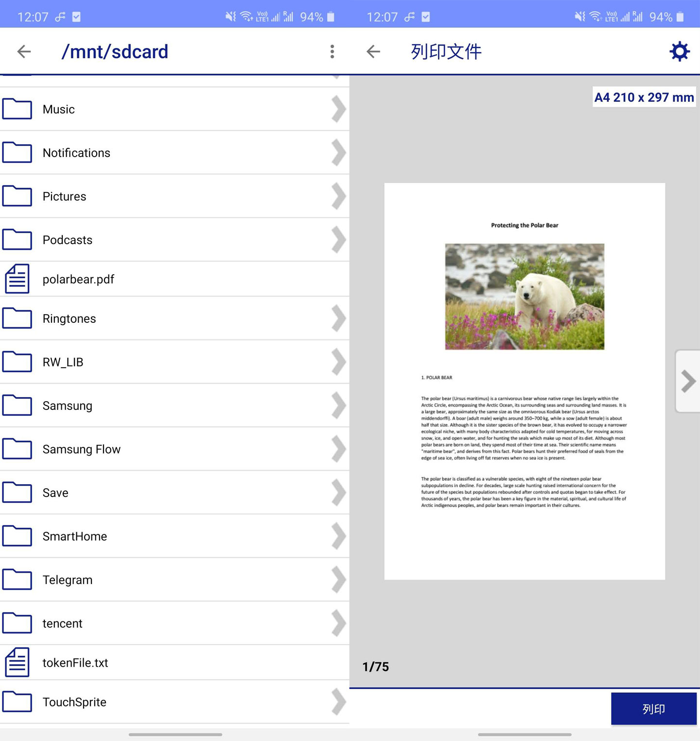Tap the mute icon in right status bar
Image resolution: width=700 pixels, height=741 pixels.
[x=580, y=17]
